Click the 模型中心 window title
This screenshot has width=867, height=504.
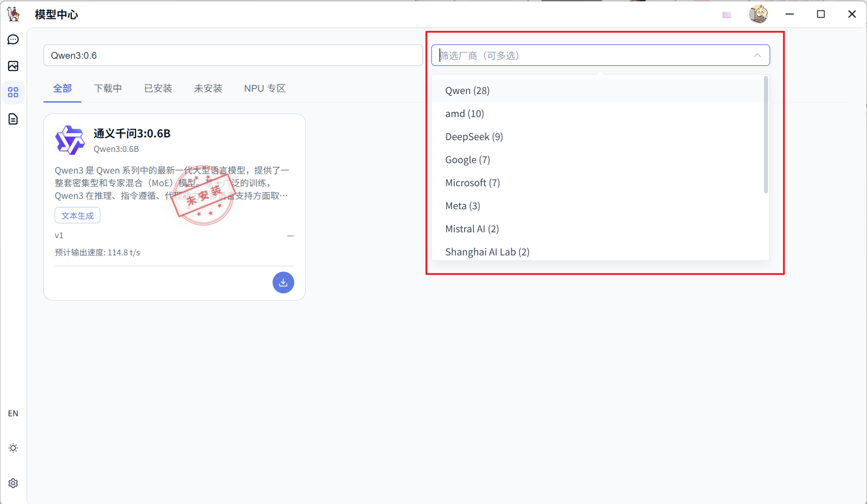[57, 14]
